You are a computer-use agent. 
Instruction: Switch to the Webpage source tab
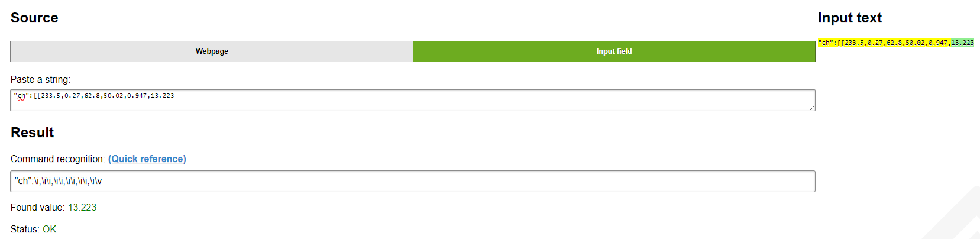click(x=212, y=51)
